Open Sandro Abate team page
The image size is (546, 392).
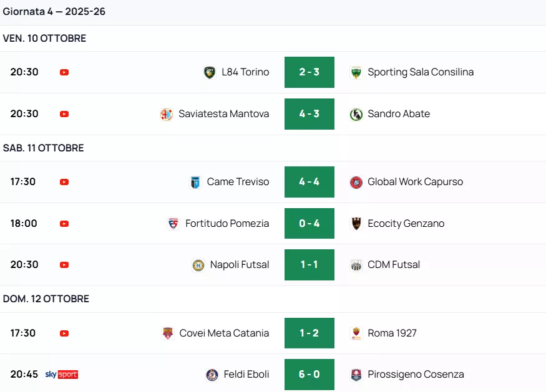coord(398,114)
